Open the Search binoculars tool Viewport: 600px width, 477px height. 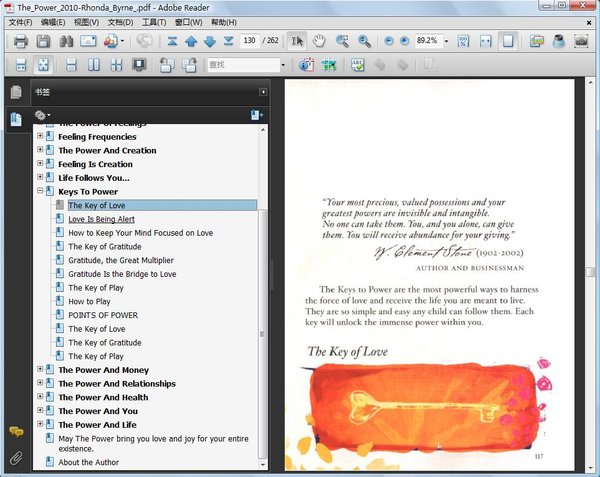pyautogui.click(x=66, y=41)
